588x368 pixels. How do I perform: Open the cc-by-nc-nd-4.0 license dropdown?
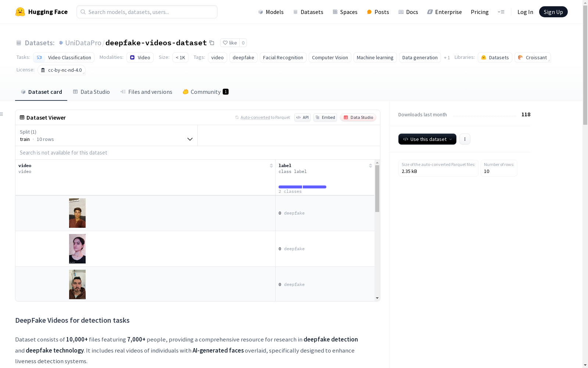pyautogui.click(x=61, y=70)
